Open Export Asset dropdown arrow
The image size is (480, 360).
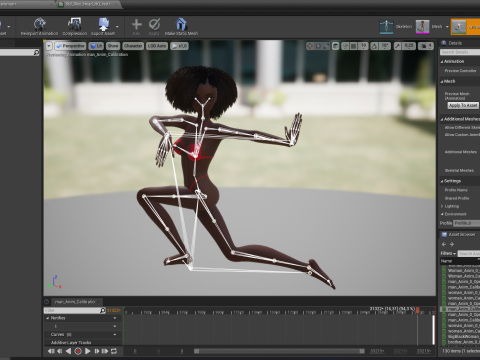[117, 26]
